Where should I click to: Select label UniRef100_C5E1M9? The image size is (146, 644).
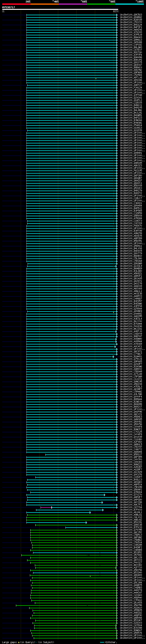pyautogui.click(x=131, y=487)
